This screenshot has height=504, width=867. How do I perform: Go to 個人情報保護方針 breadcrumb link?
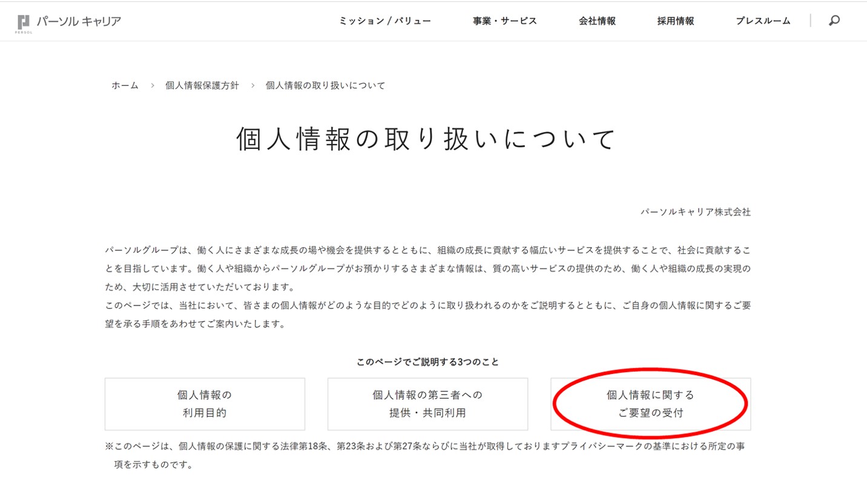(202, 85)
